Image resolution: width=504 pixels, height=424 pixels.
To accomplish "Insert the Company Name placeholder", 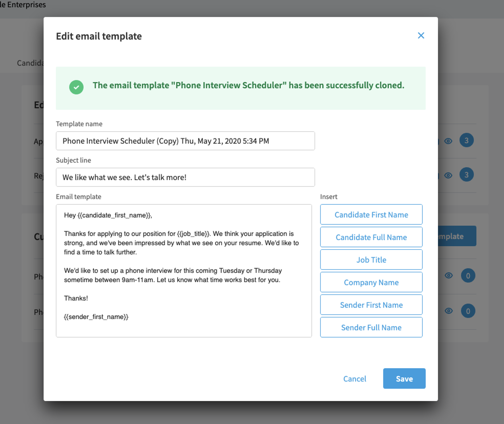I will (x=371, y=282).
